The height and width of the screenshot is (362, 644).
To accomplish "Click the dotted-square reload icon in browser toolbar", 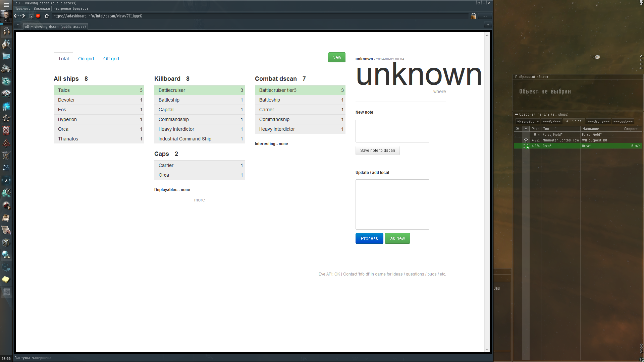I will click(x=31, y=16).
